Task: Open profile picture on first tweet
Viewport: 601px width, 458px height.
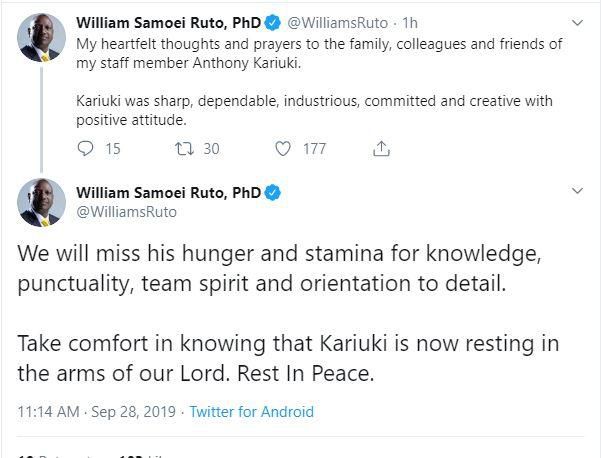Action: point(41,37)
